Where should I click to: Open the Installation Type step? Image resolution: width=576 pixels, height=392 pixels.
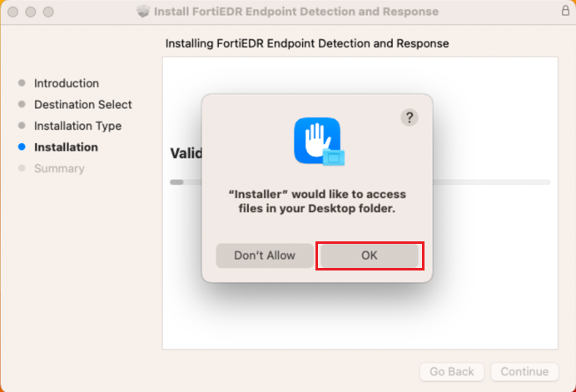pos(77,126)
